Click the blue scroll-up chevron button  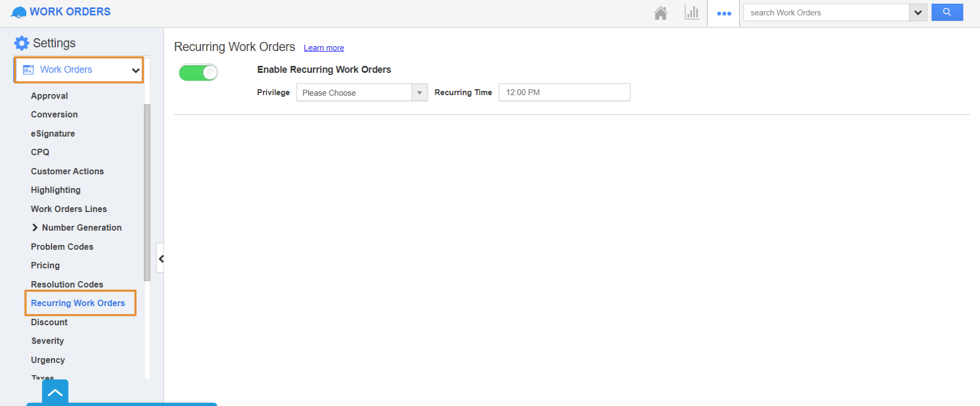(55, 393)
